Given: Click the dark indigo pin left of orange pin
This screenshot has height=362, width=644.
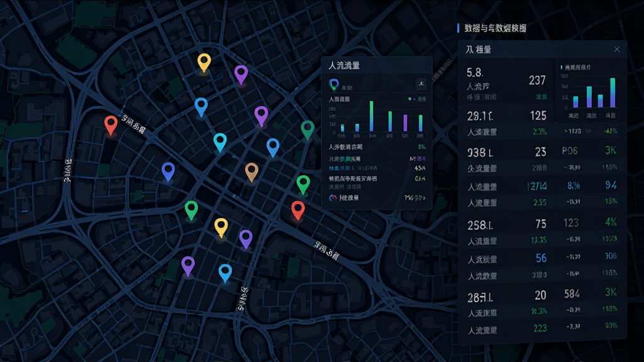Looking at the screenshot, I should pos(168,172).
